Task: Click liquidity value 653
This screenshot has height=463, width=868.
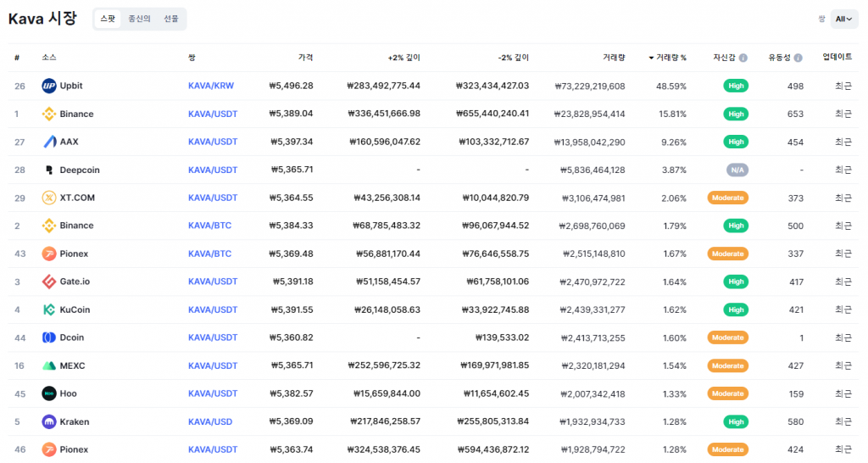Action: pyautogui.click(x=795, y=114)
